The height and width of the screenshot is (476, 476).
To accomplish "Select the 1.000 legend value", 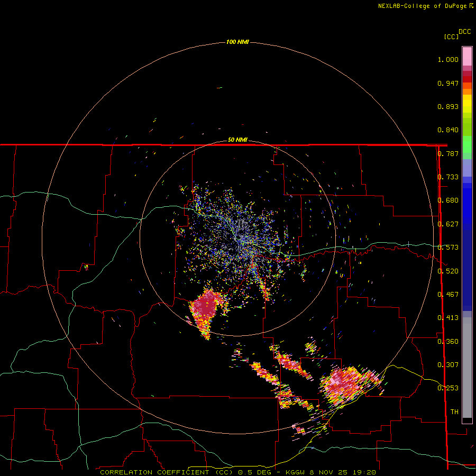I will (x=448, y=59).
